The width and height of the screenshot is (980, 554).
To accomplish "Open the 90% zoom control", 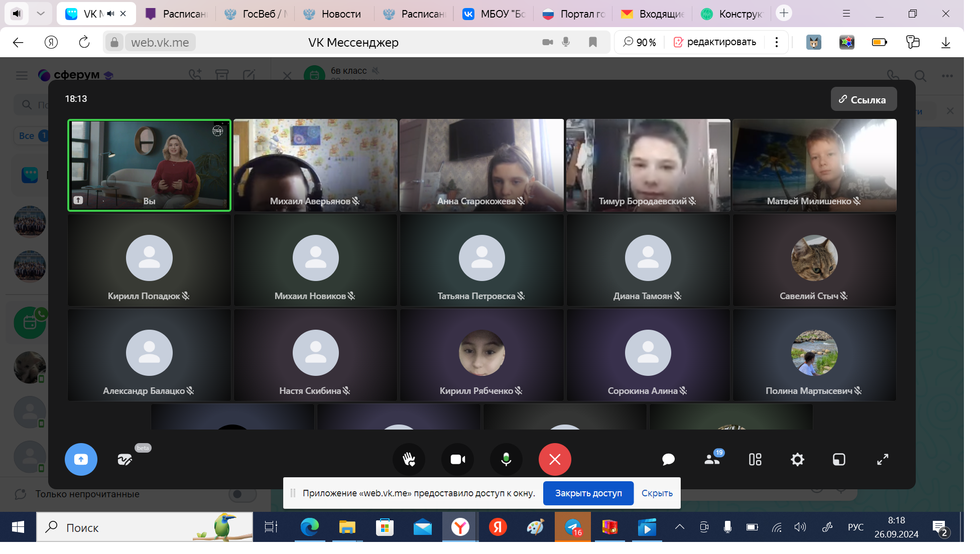I will tap(640, 43).
